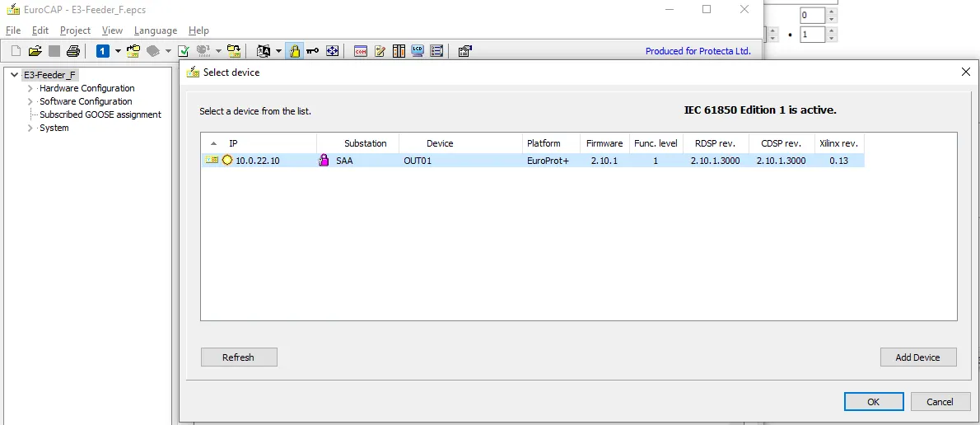This screenshot has width=980, height=425.
Task: Click the books library toolbar icon
Action: pos(399,51)
